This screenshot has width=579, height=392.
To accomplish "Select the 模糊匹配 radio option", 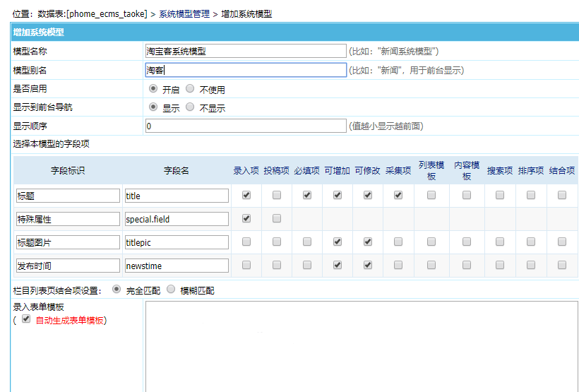I will 171,290.
